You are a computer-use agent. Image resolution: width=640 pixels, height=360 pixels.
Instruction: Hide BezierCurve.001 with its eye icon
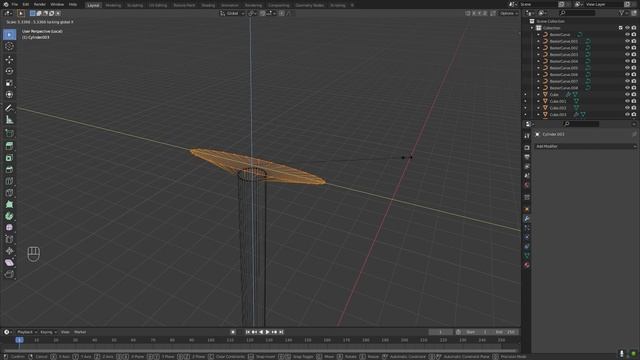(627, 41)
